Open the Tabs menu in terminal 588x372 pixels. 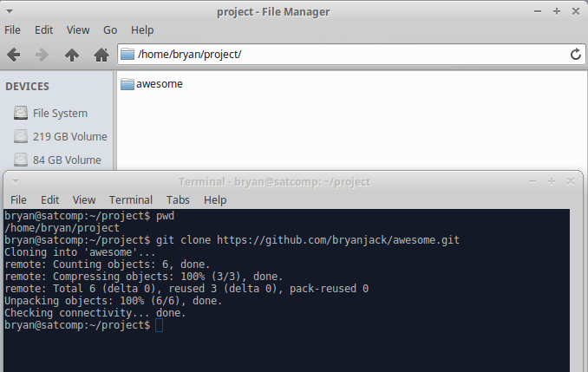[x=178, y=200]
